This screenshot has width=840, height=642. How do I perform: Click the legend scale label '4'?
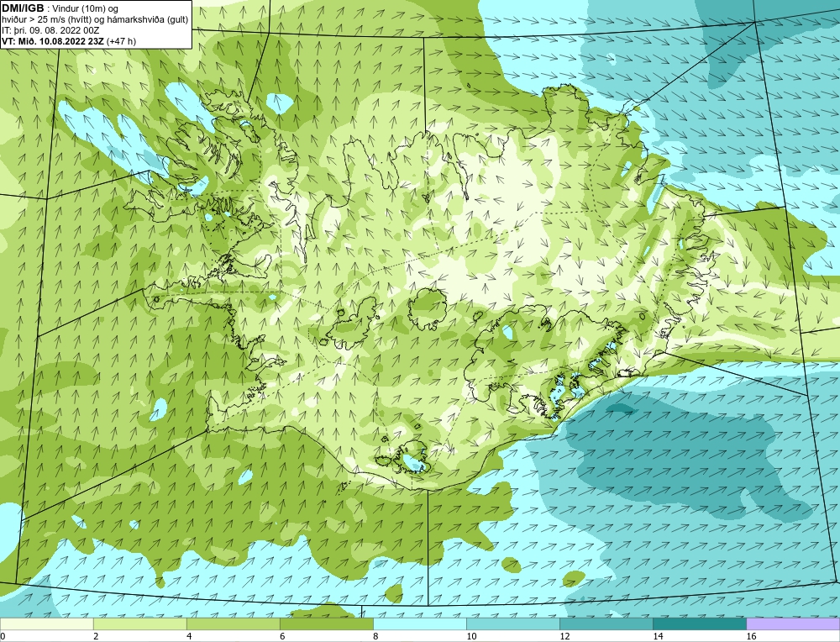pyautogui.click(x=189, y=636)
